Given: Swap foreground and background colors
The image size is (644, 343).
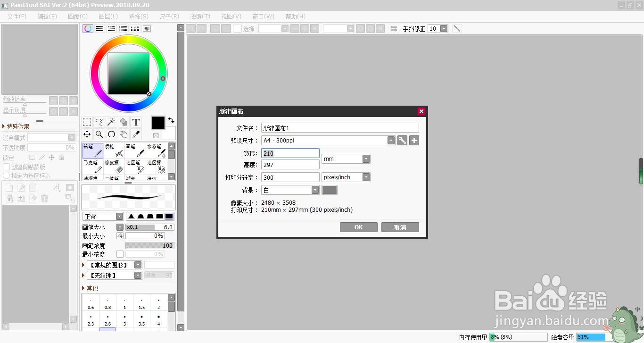Looking at the screenshot, I should click(x=171, y=120).
